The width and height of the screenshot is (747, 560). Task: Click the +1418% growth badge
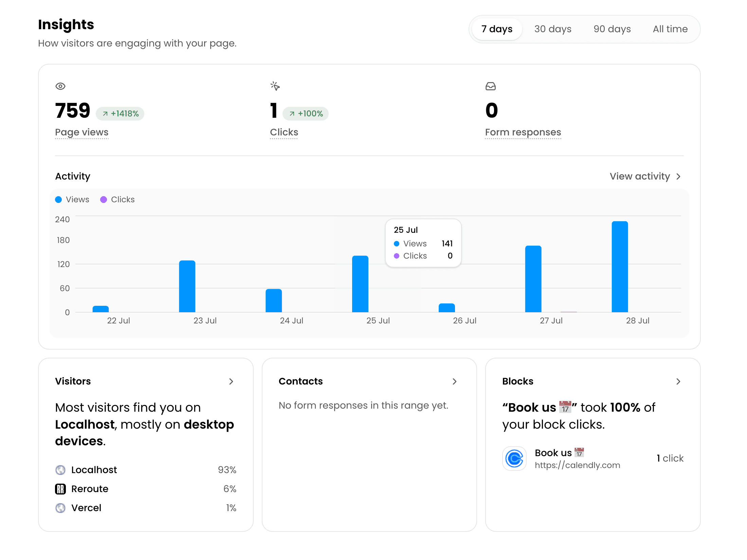[x=120, y=114]
